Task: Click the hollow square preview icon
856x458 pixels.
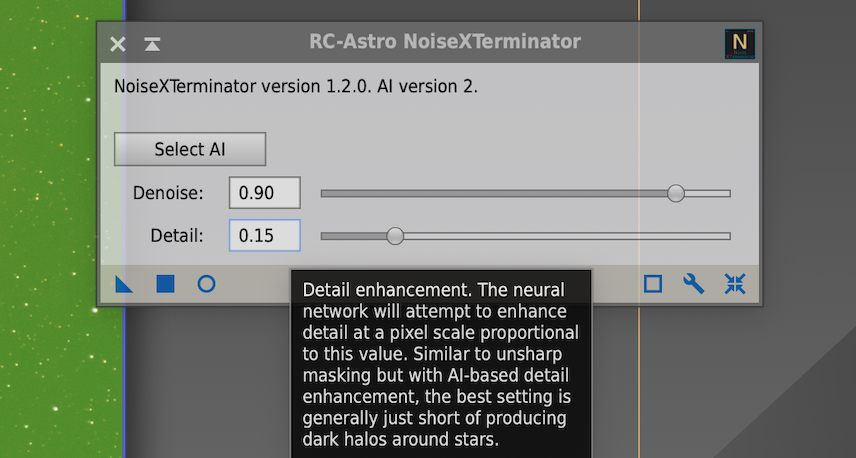Action: point(653,284)
